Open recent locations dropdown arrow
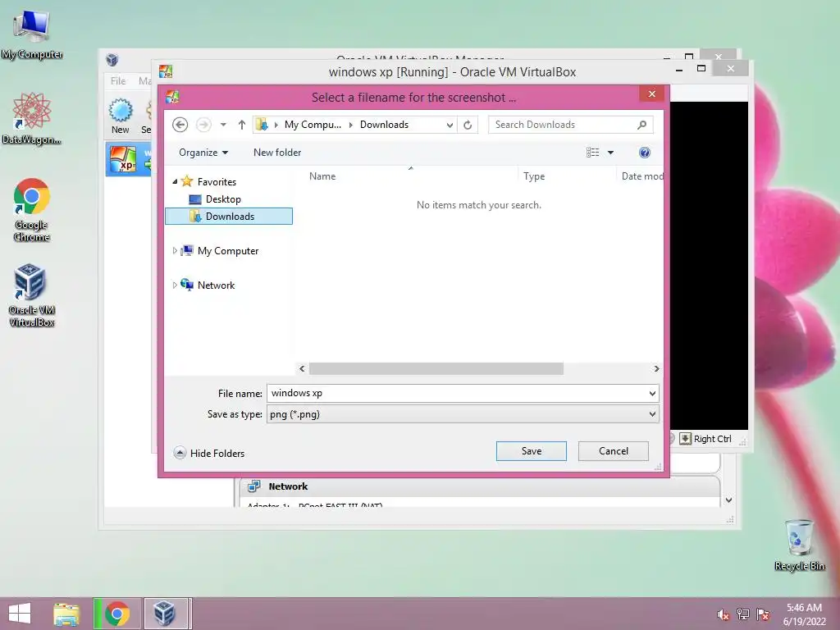 223,125
